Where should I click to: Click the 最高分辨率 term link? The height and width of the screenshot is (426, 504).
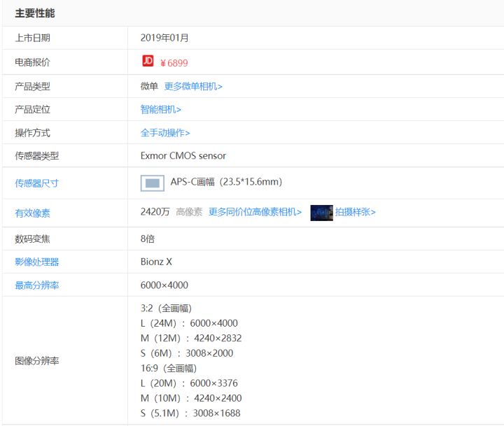(x=36, y=285)
